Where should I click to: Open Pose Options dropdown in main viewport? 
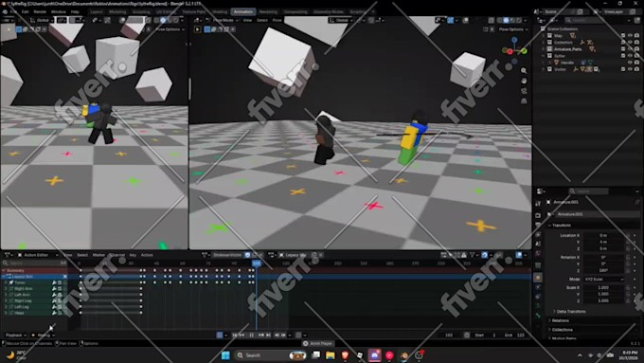tap(513, 29)
